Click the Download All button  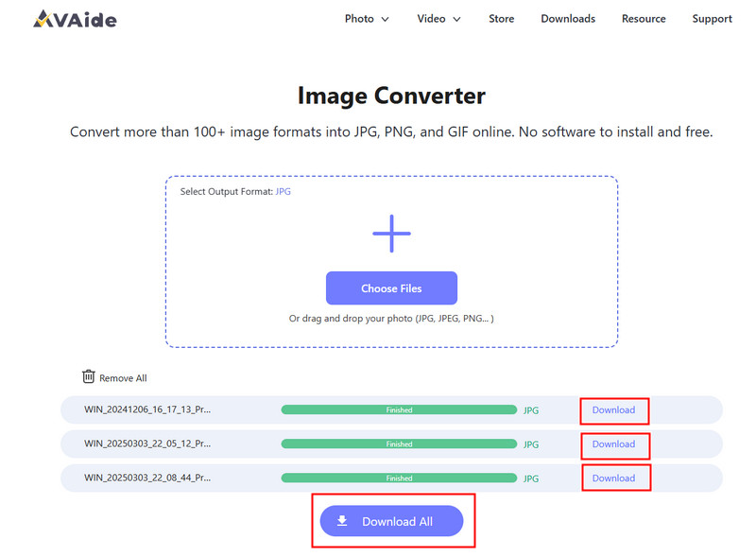coord(391,521)
